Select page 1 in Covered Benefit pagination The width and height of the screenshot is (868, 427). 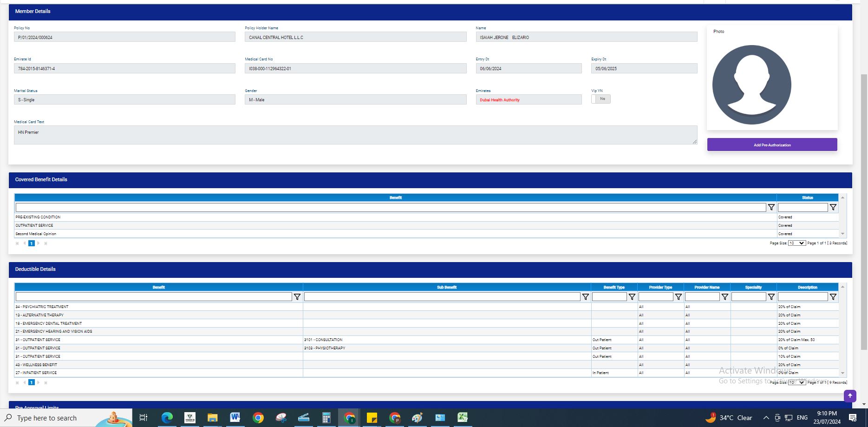pos(32,243)
